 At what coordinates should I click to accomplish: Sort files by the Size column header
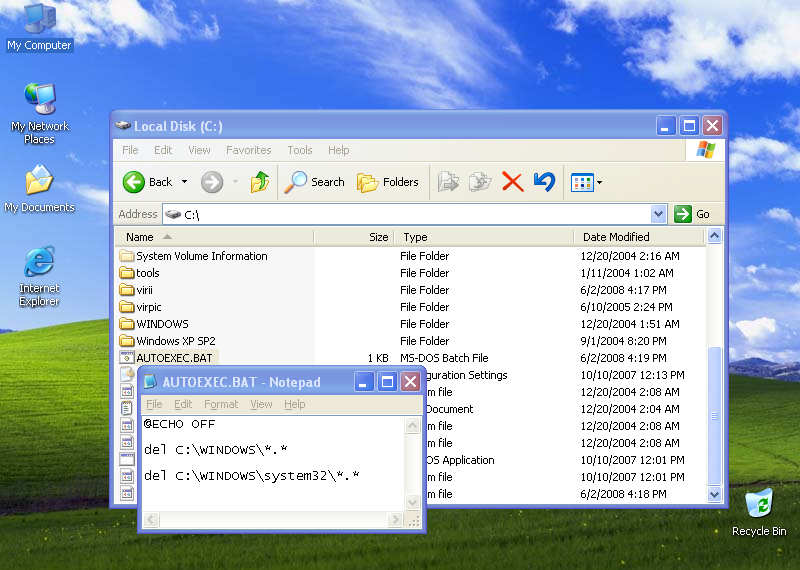point(354,237)
